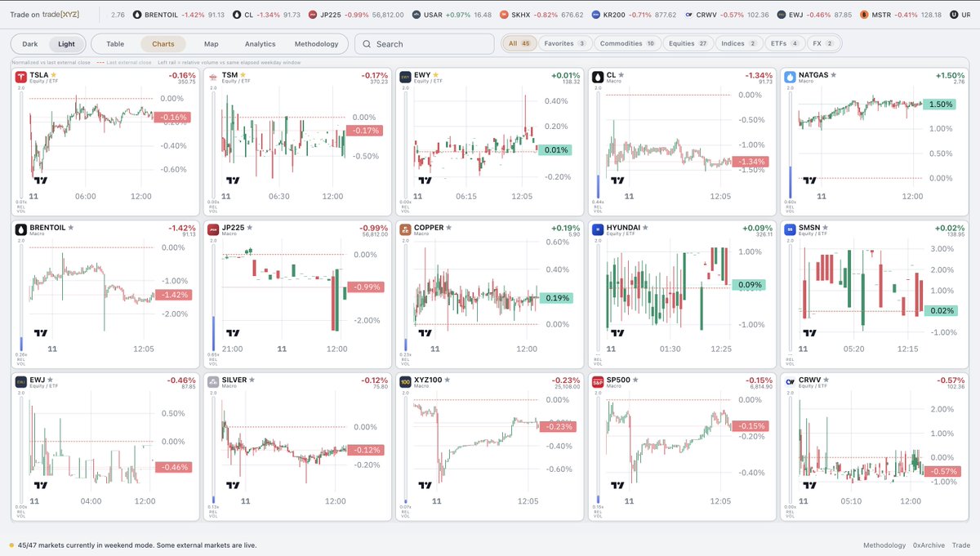Click the TSM logo icon on its card

[213, 77]
